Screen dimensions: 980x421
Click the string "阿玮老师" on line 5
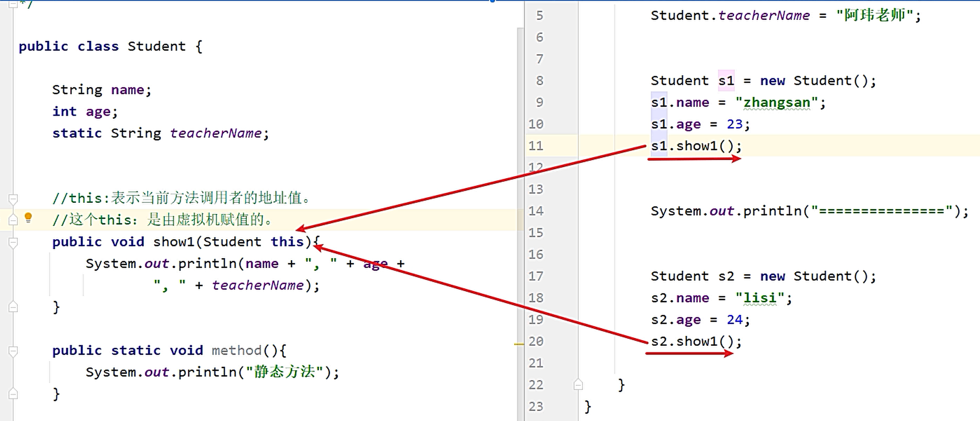tap(874, 15)
